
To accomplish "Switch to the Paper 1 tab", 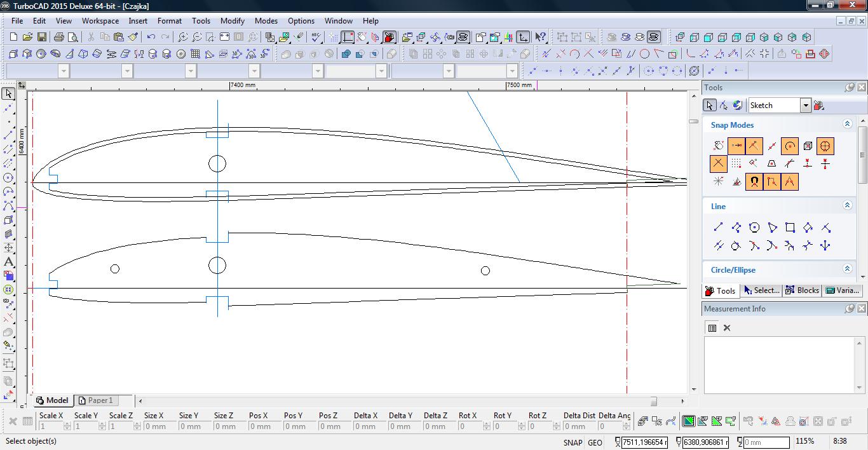I will (x=95, y=400).
